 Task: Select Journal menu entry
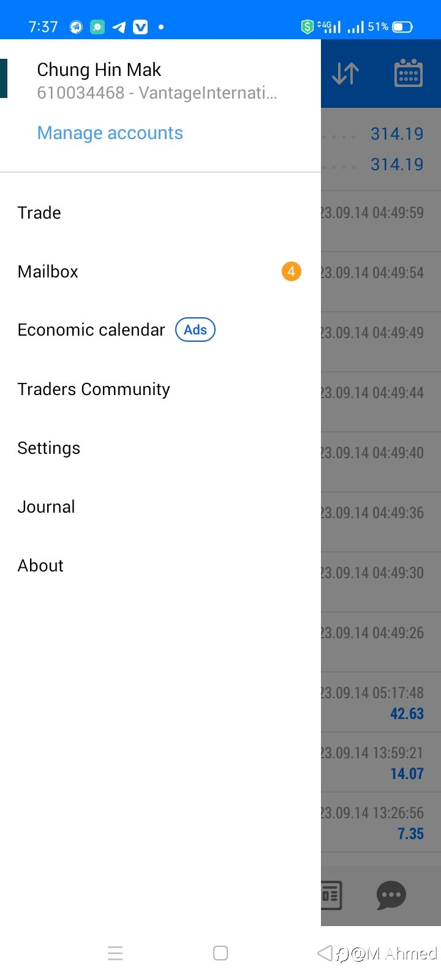(x=160, y=507)
